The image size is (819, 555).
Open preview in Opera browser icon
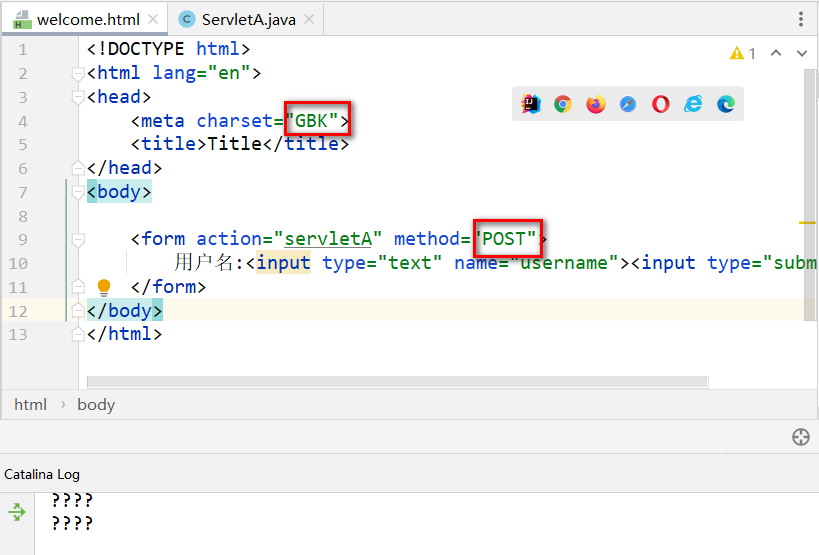click(x=660, y=104)
